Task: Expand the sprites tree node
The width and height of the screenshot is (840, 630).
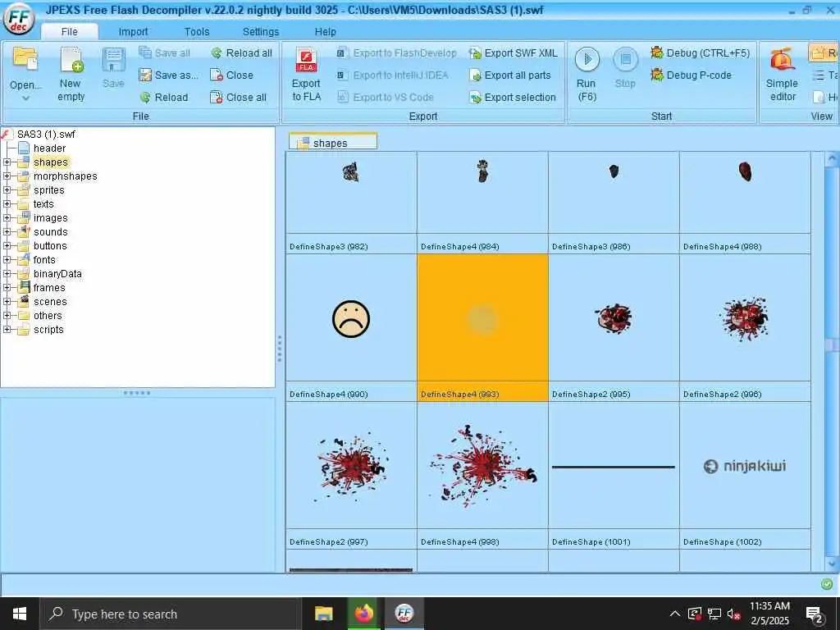Action: point(7,189)
